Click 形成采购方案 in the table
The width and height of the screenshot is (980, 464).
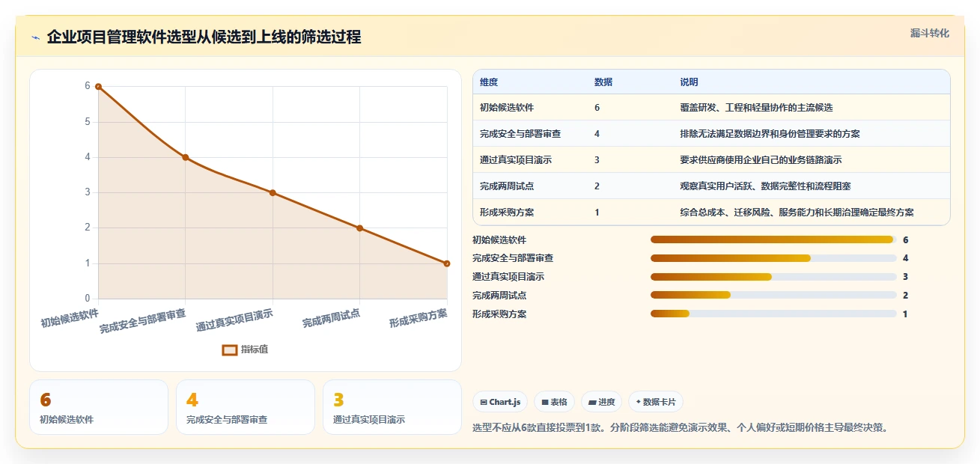pyautogui.click(x=507, y=213)
